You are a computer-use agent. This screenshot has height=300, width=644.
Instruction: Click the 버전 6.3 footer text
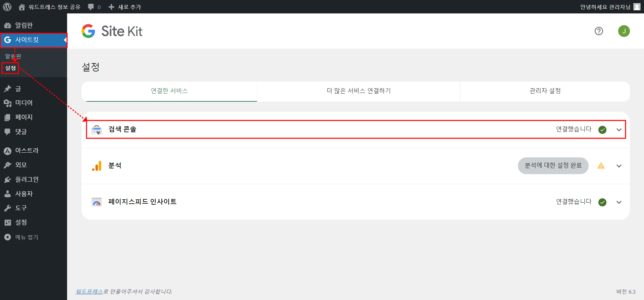click(x=626, y=292)
